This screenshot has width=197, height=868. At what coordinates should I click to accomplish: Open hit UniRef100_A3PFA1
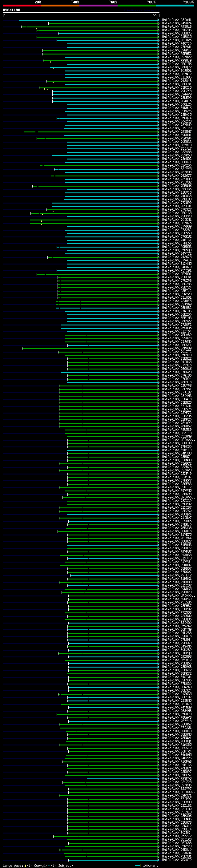click(176, 277)
